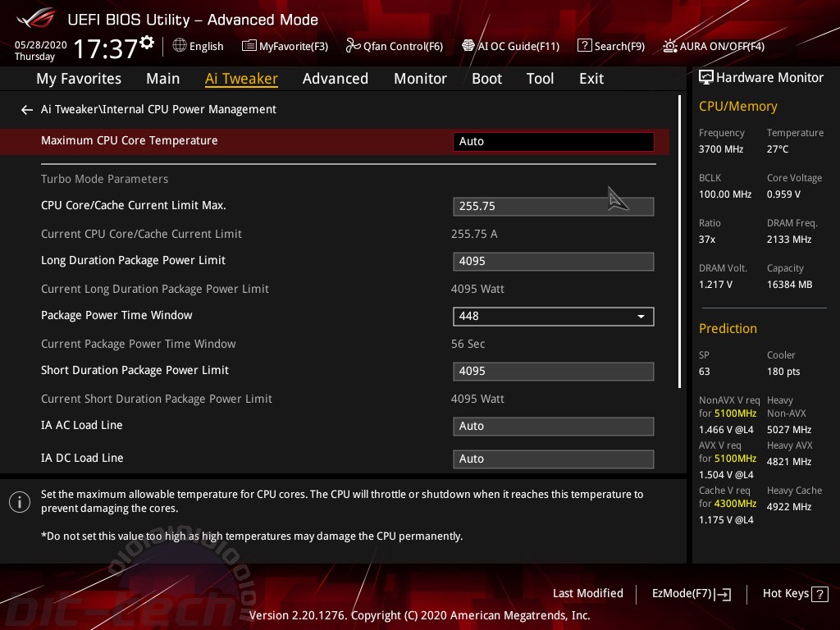Screen dimensions: 840x630
Task: Click the 05/28/2020 date text
Action: tap(40, 45)
